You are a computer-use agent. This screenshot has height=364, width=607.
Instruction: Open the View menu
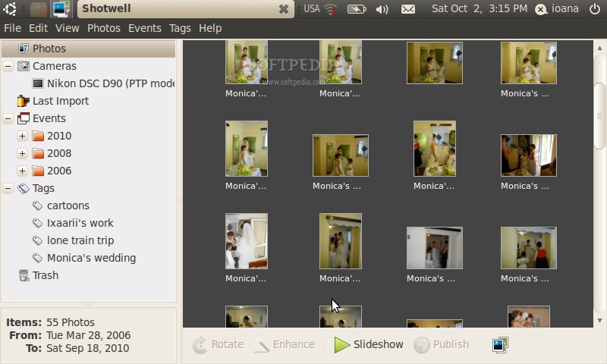[x=67, y=28]
